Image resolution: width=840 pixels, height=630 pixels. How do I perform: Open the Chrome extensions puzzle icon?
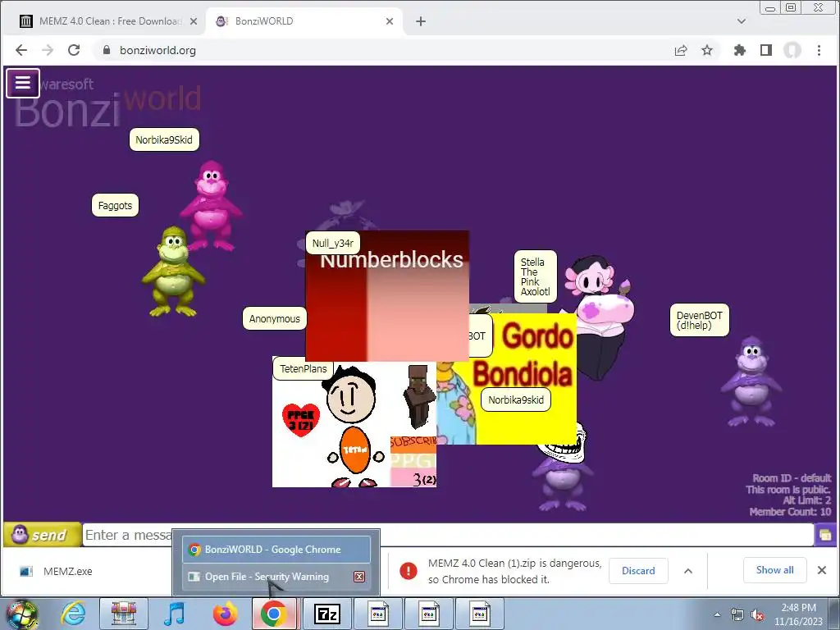point(740,50)
